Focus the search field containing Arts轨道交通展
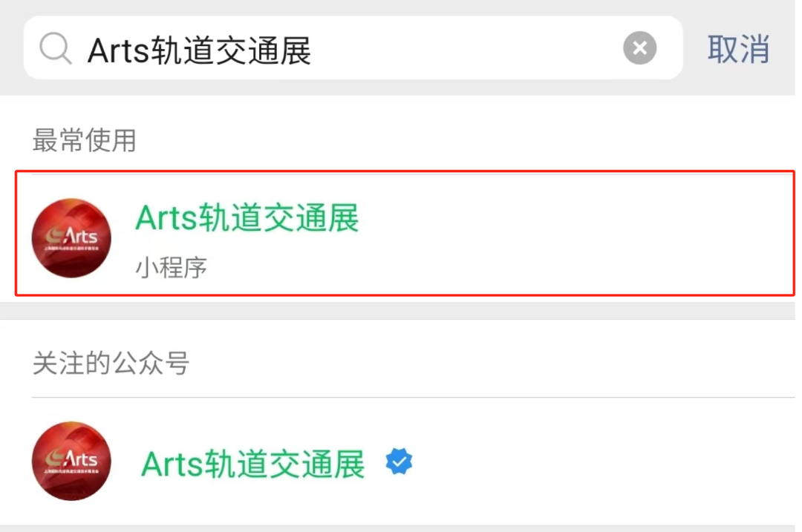 (353, 47)
